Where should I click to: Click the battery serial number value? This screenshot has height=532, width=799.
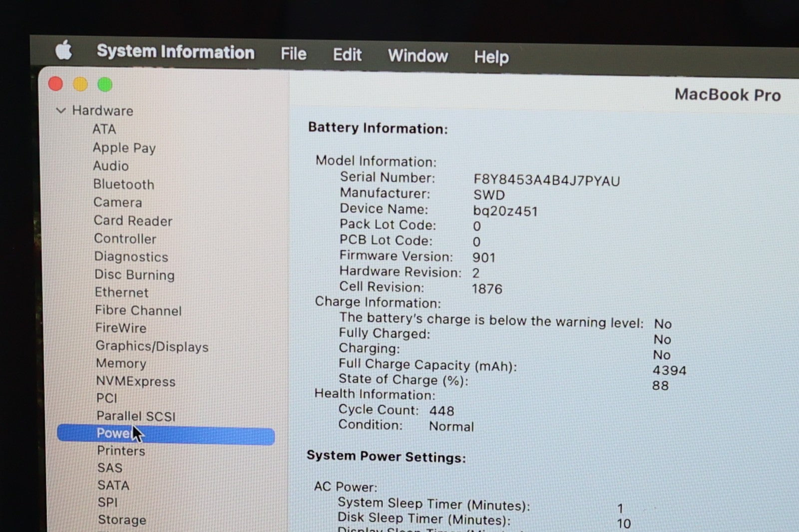pyautogui.click(x=546, y=180)
